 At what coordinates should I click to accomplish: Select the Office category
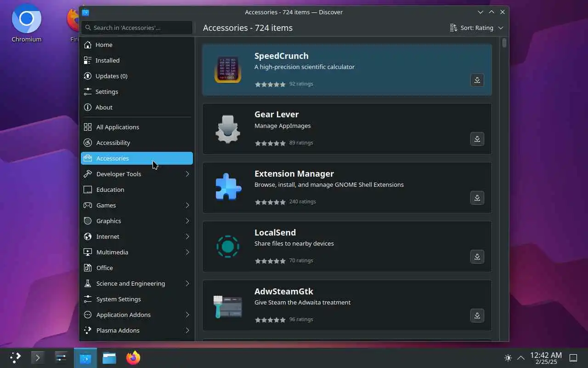click(x=137, y=268)
